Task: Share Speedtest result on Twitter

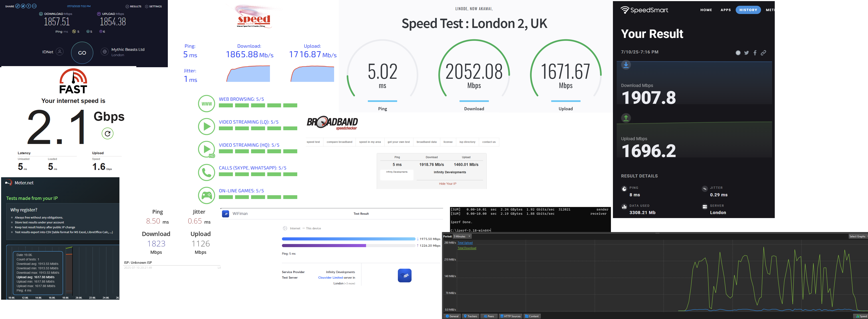Action: (x=23, y=6)
